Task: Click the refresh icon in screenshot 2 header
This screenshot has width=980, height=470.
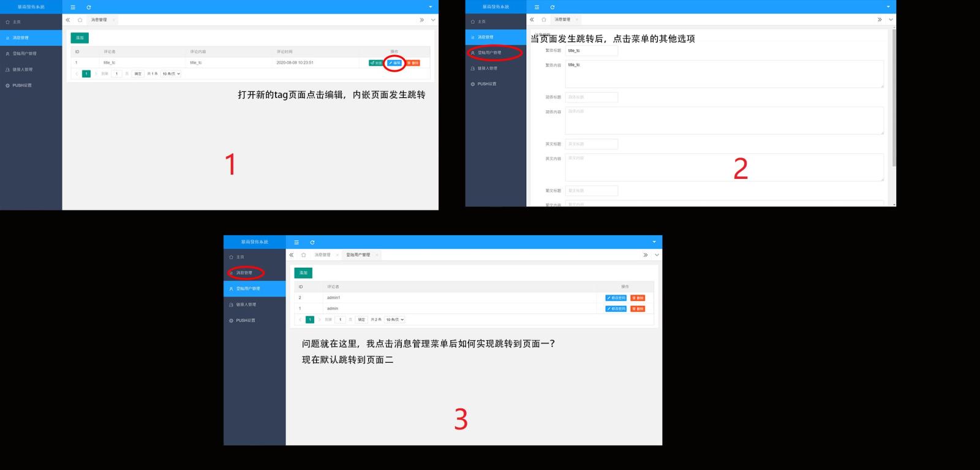Action: [x=552, y=7]
